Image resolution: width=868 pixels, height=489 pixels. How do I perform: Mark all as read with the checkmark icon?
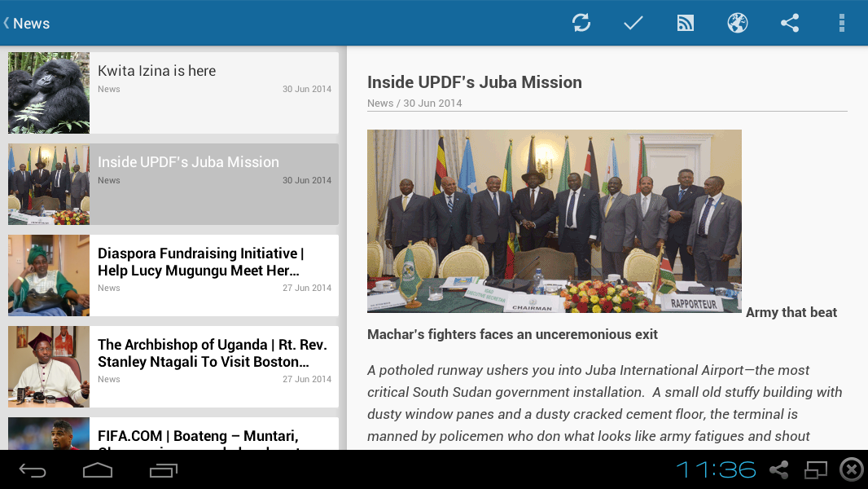(633, 23)
